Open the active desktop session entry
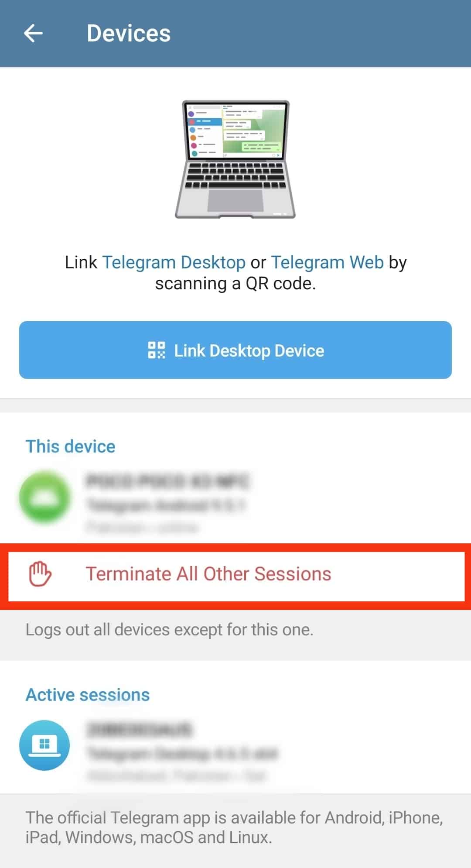 pos(235,748)
